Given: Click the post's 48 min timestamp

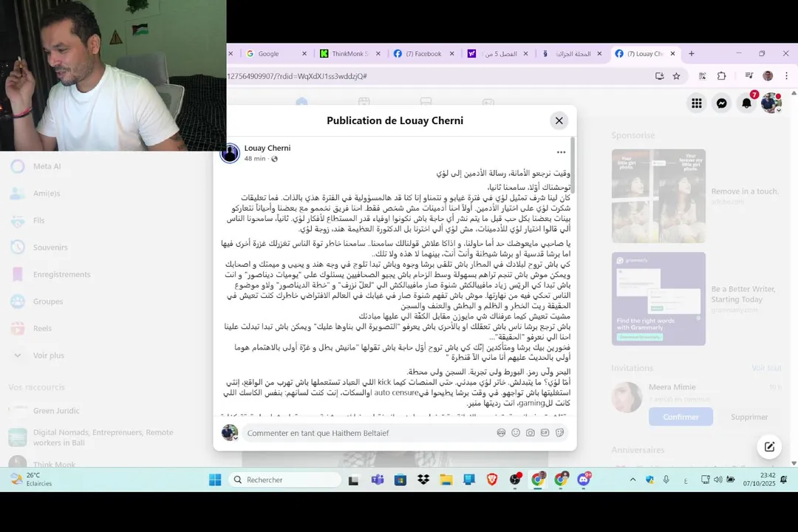Looking at the screenshot, I should (x=254, y=158).
